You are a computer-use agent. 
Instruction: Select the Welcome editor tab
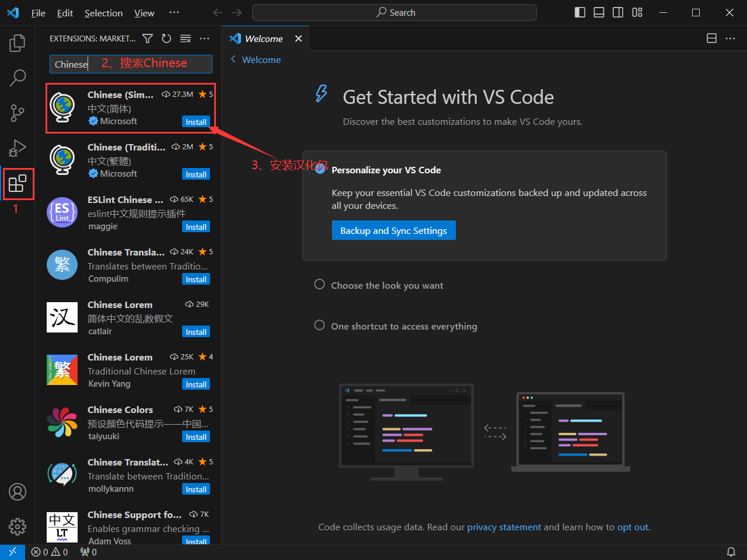pos(264,38)
